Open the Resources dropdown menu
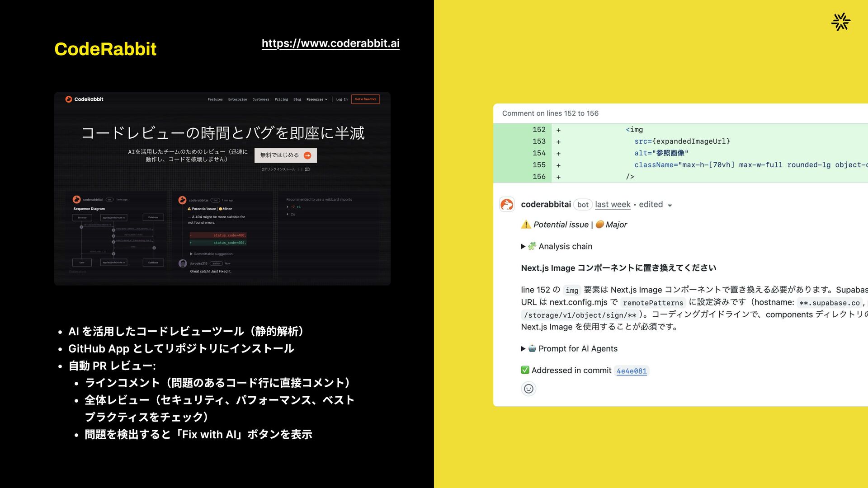 316,99
